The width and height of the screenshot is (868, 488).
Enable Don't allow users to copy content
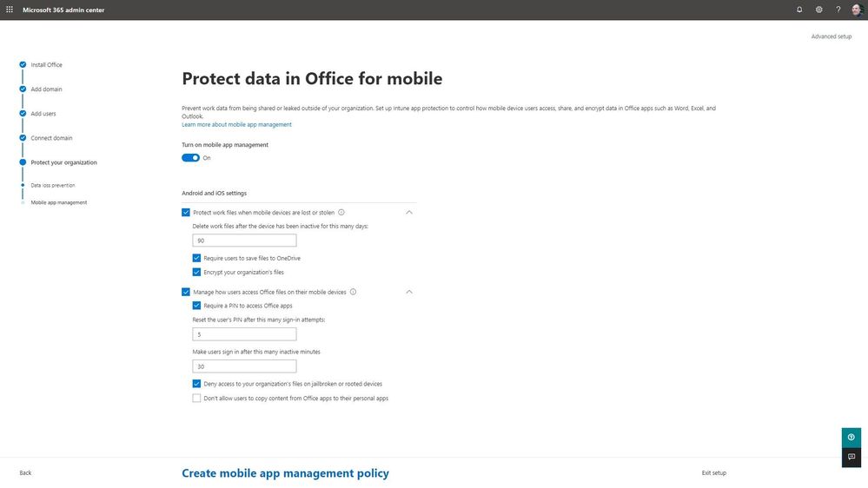coord(197,399)
